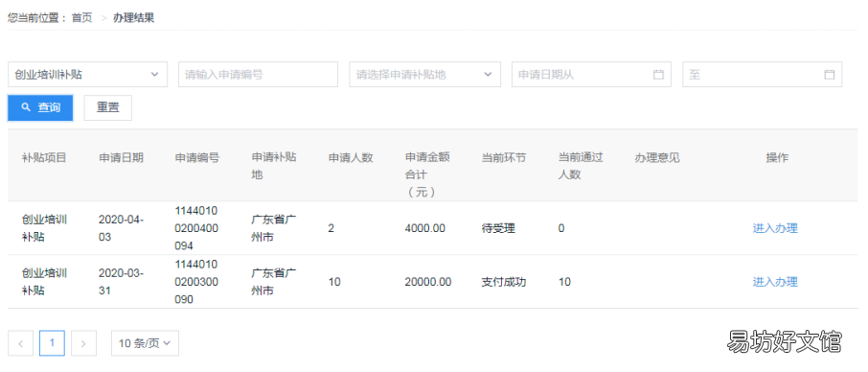This screenshot has width=868, height=372.
Task: Click the 办理意见 column header
Action: pyautogui.click(x=657, y=158)
